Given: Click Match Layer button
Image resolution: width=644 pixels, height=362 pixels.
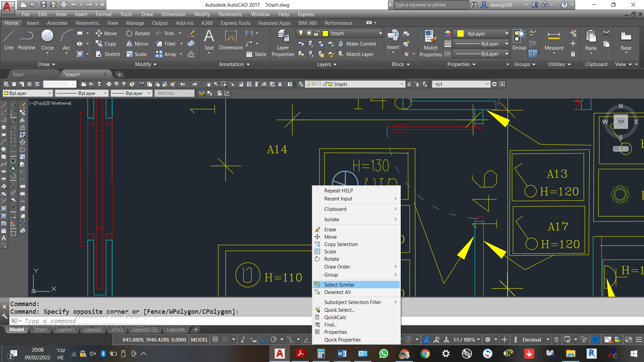Looking at the screenshot, I should [356, 54].
